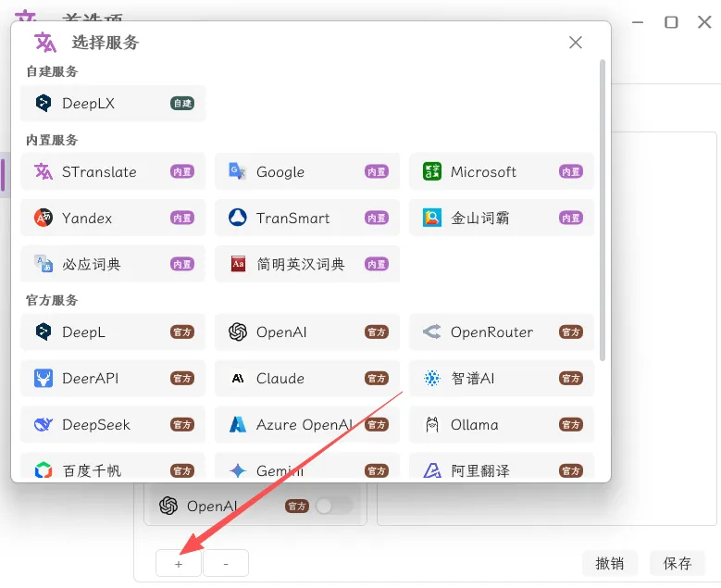Click the DeepSeek service name text
The height and width of the screenshot is (588, 721).
click(x=96, y=424)
